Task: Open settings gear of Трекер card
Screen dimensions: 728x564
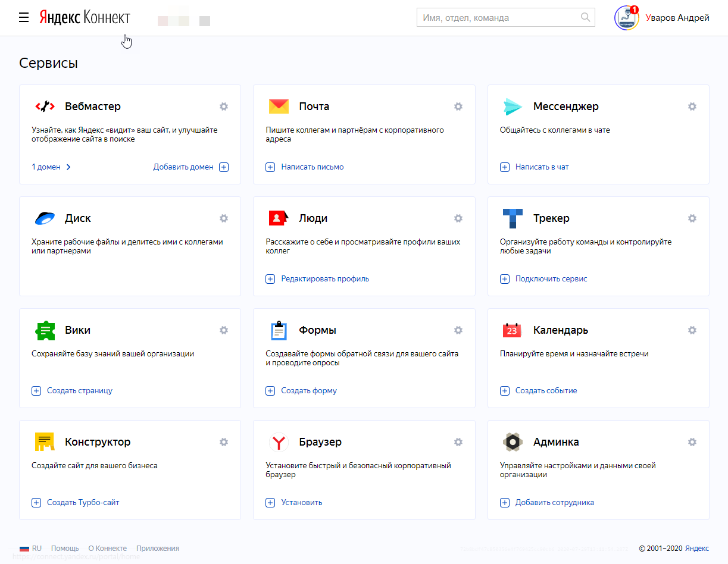Action: tap(692, 218)
